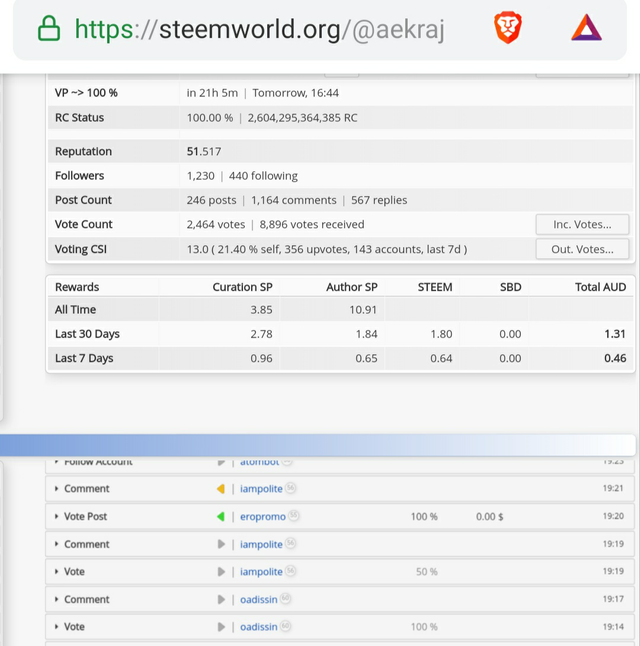Click gray outgoing arrow on 19:14 Vote row

click(x=221, y=627)
